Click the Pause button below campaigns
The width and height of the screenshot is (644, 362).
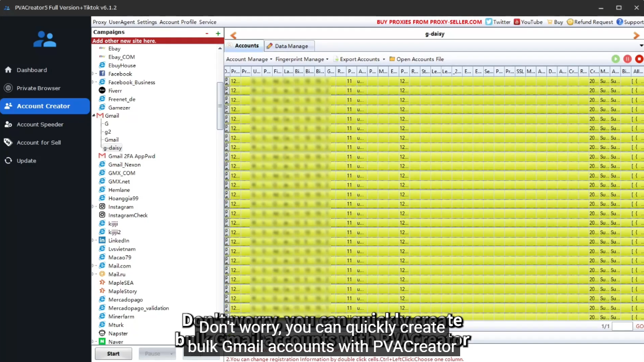[157, 354]
